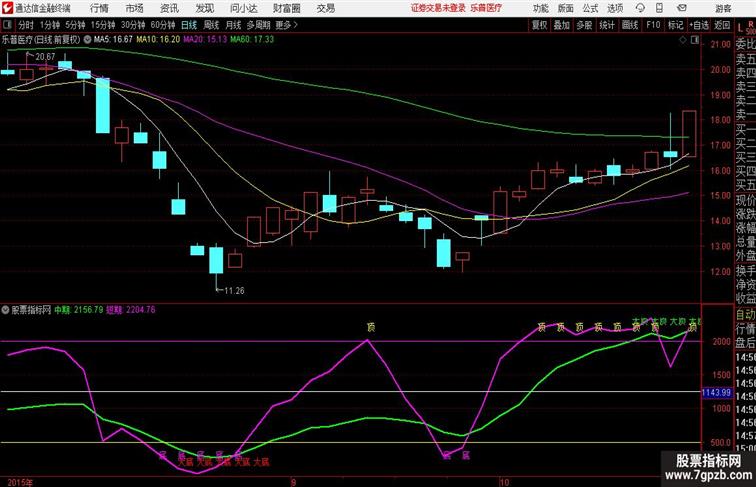
Task: Select the 周线 weekly period tab
Action: pyautogui.click(x=211, y=25)
